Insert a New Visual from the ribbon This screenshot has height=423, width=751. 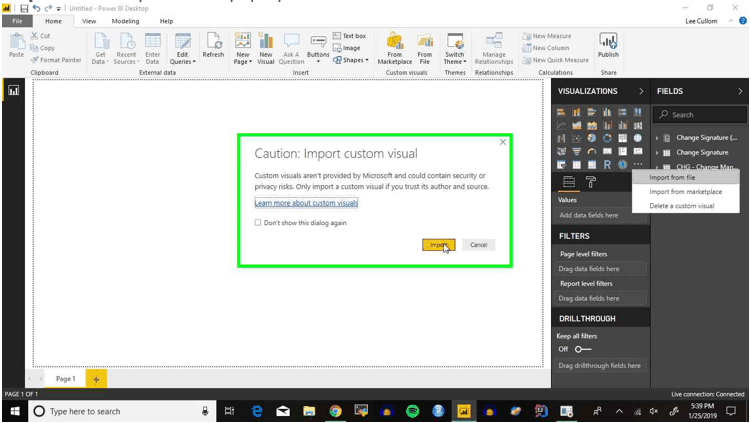266,48
